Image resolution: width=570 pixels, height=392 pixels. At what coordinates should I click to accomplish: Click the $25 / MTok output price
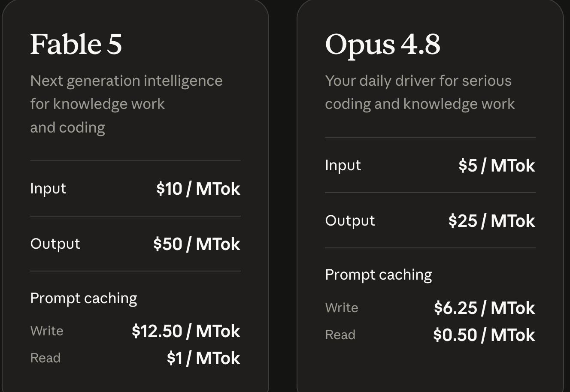(491, 221)
